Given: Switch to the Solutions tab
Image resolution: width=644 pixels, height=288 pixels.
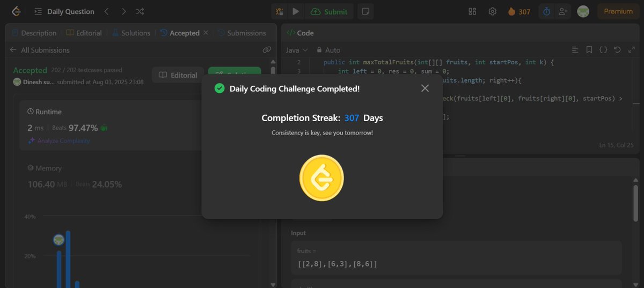Looking at the screenshot, I should pos(131,33).
